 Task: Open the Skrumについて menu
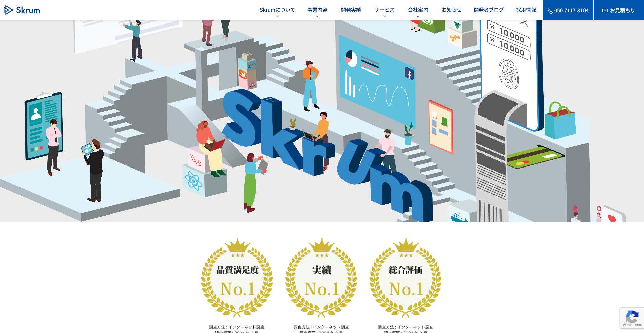277,10
